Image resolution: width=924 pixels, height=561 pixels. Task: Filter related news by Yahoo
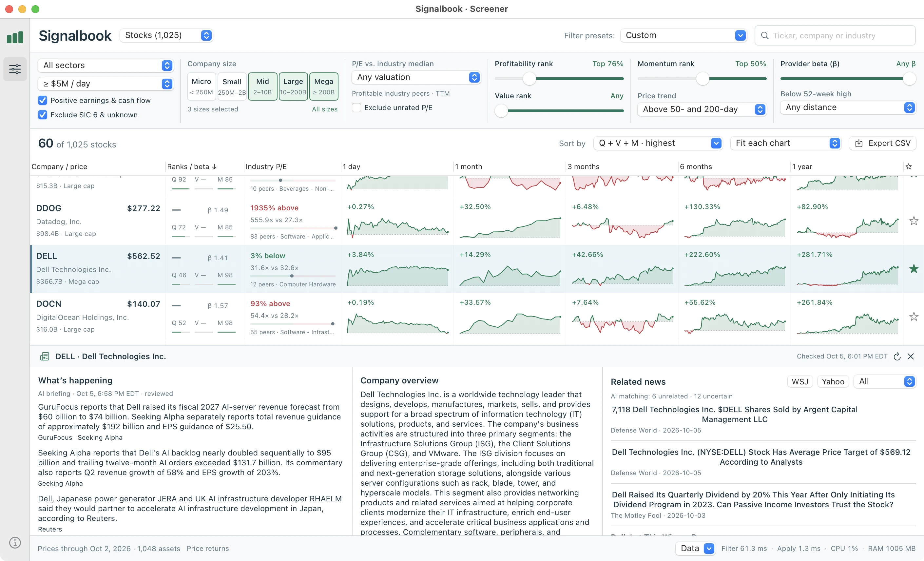point(833,381)
